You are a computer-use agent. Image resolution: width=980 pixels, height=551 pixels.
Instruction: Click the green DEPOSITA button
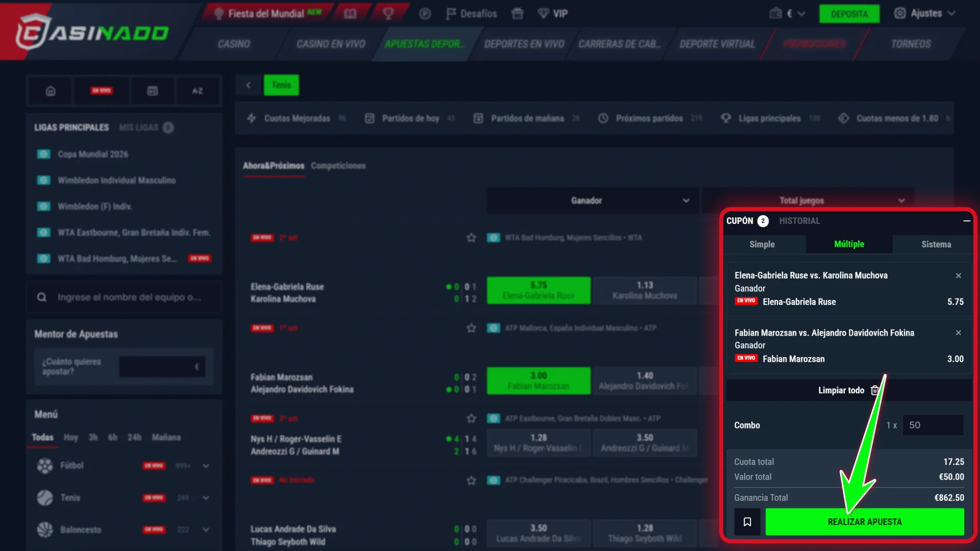point(849,14)
